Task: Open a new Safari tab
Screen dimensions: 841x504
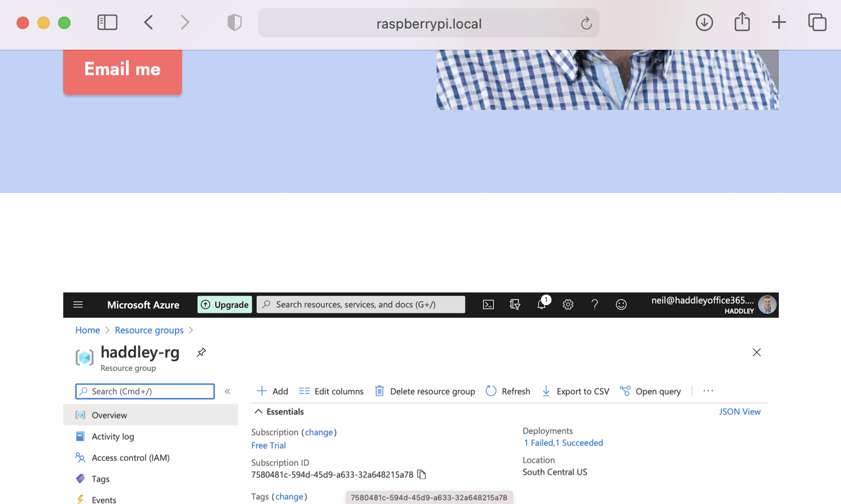Action: tap(779, 22)
